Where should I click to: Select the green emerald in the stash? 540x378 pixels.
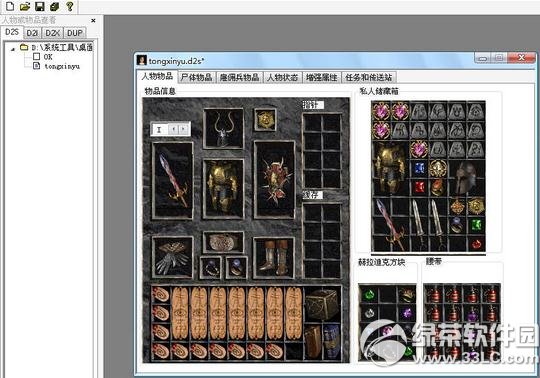pyautogui.click(x=476, y=225)
